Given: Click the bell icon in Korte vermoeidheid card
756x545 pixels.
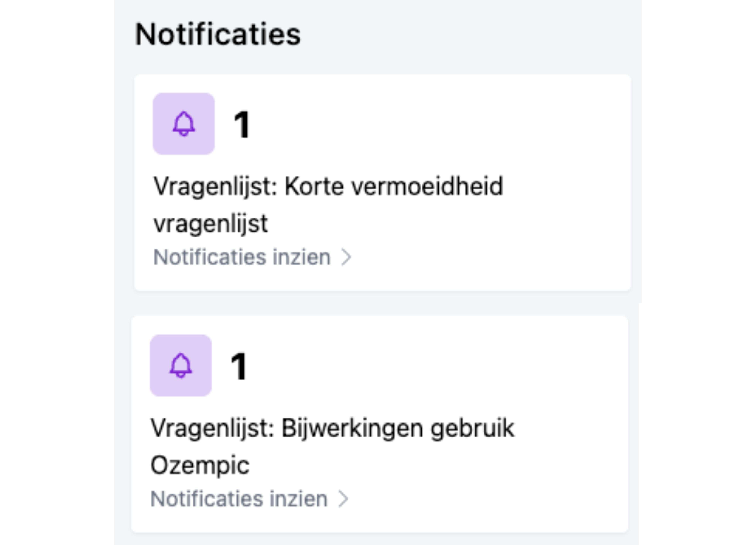Looking at the screenshot, I should 184,124.
